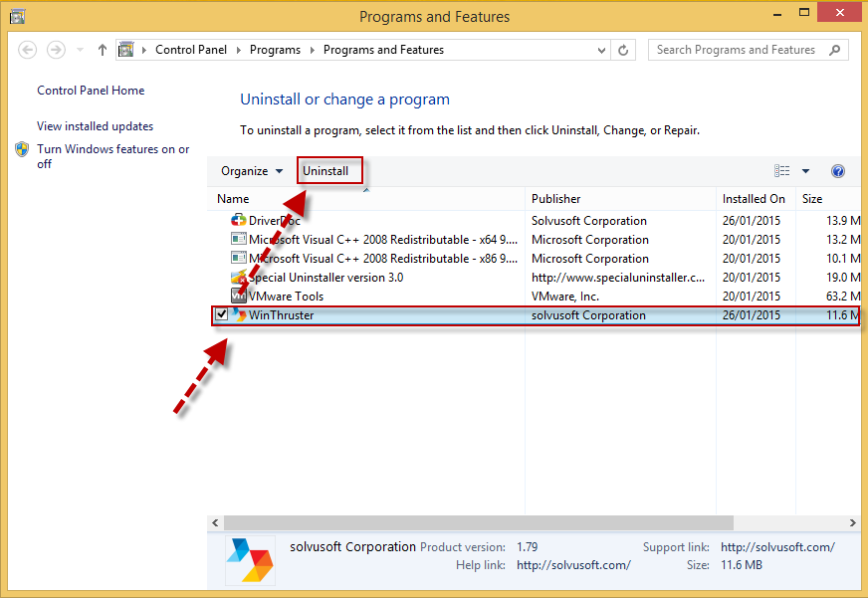Go up one level with Up arrow
Image resolution: width=868 pixels, height=598 pixels.
102,50
